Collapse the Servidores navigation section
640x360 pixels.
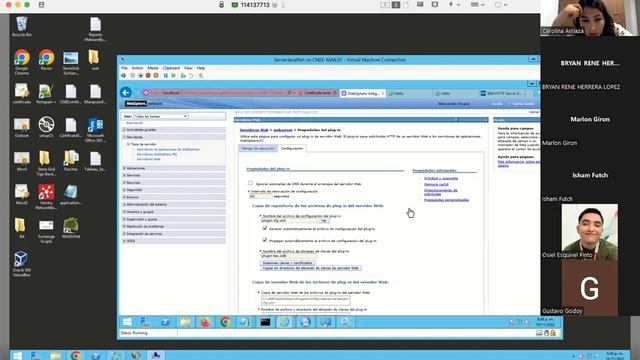coord(174,137)
